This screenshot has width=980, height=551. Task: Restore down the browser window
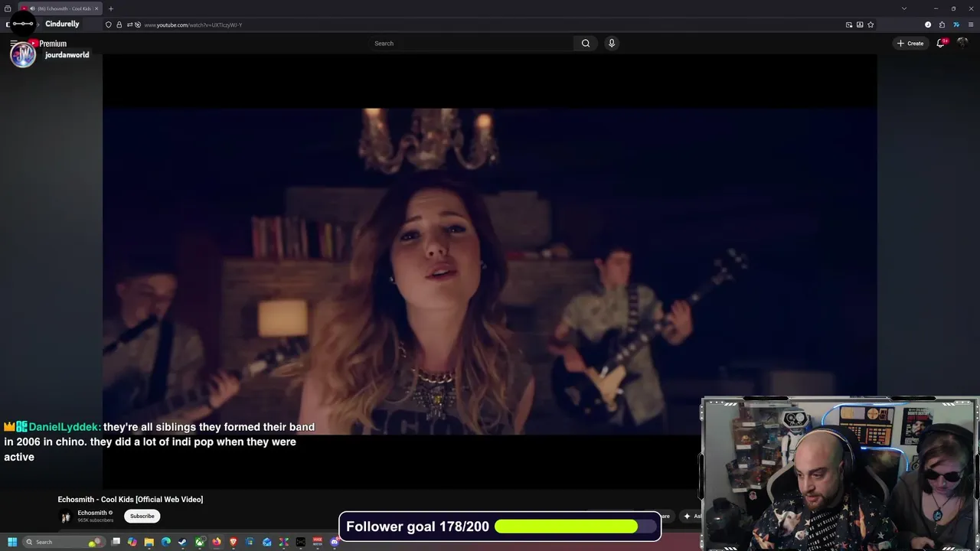point(953,8)
